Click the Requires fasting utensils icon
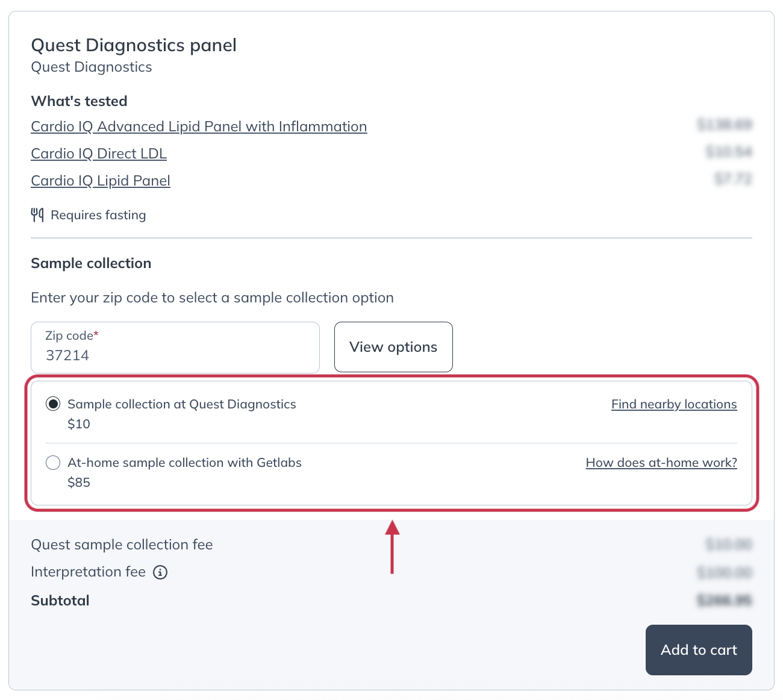The width and height of the screenshot is (783, 700). click(x=37, y=214)
